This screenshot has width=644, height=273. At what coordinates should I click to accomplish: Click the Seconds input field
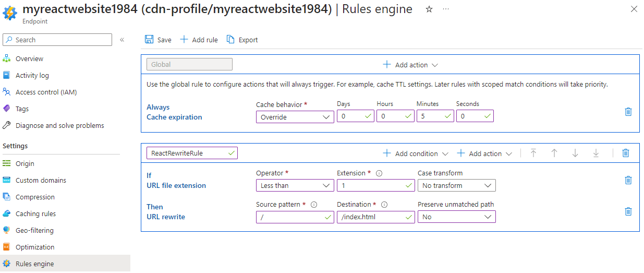click(475, 116)
